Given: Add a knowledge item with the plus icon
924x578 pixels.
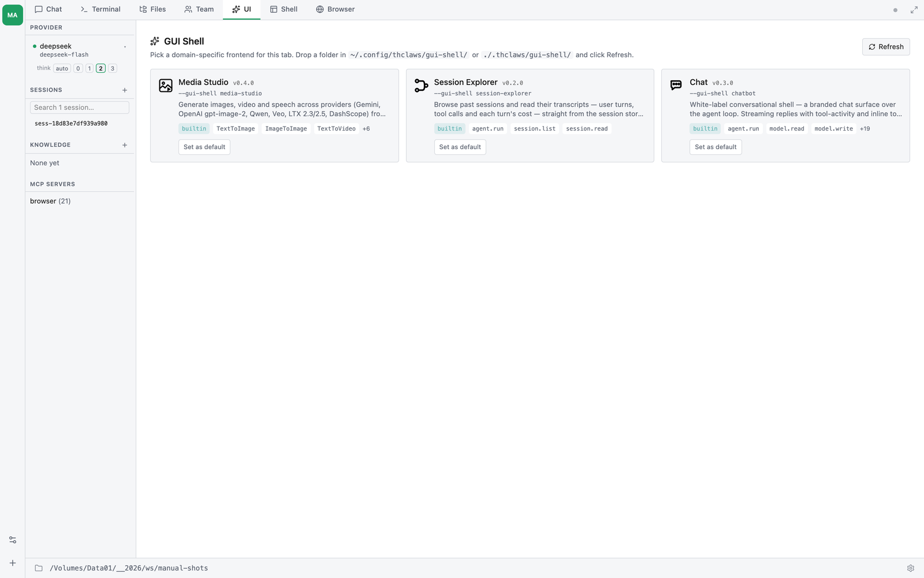Looking at the screenshot, I should (x=125, y=145).
